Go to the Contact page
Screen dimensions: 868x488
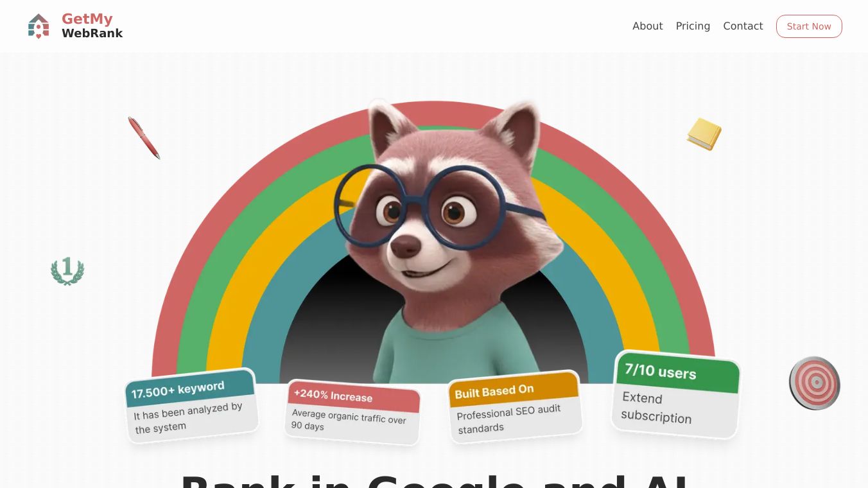[743, 26]
